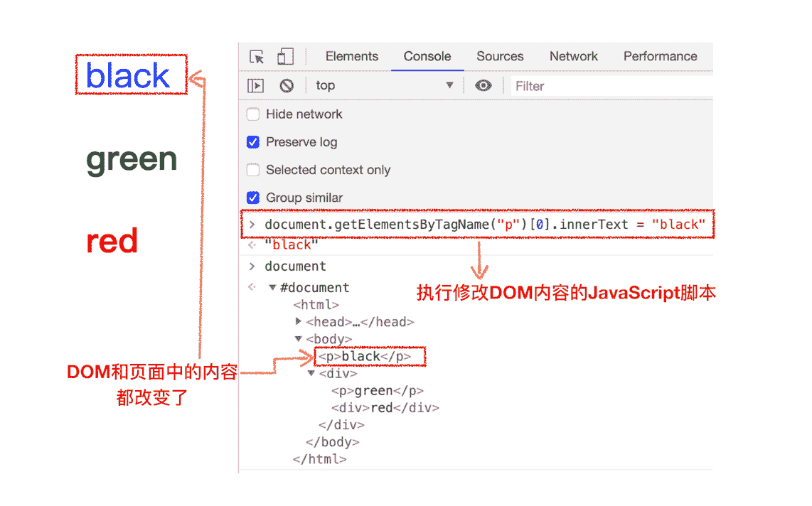The height and width of the screenshot is (506, 812).
Task: Select the closing </body> tag row
Action: pyautogui.click(x=333, y=441)
